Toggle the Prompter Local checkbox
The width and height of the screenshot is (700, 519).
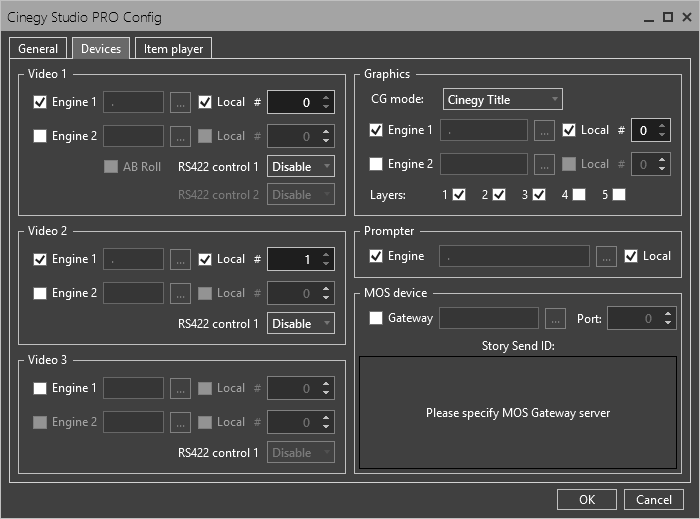(631, 256)
